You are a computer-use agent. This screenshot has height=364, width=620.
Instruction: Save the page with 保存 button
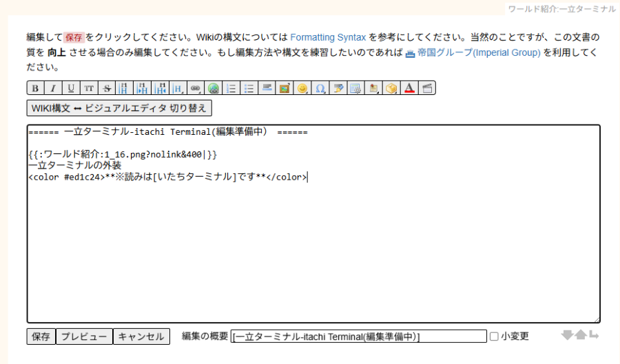coord(41,336)
